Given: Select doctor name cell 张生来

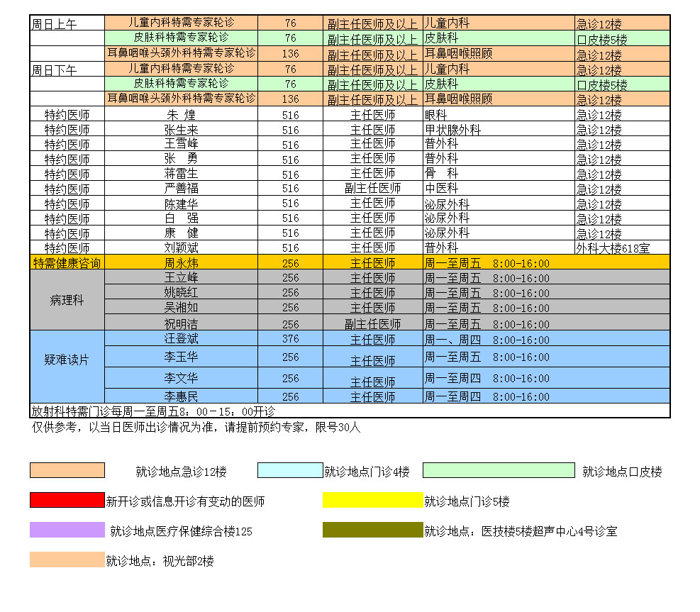Looking at the screenshot, I should pos(182,130).
